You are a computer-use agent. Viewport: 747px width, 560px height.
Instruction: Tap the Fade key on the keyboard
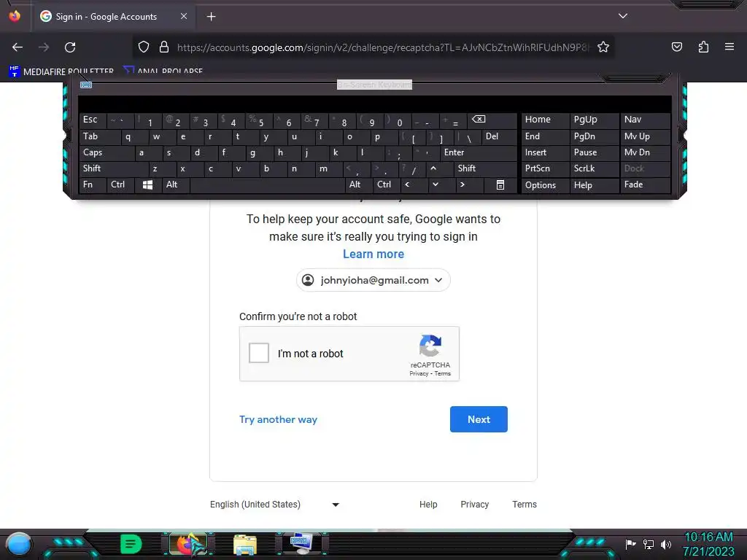tap(645, 184)
